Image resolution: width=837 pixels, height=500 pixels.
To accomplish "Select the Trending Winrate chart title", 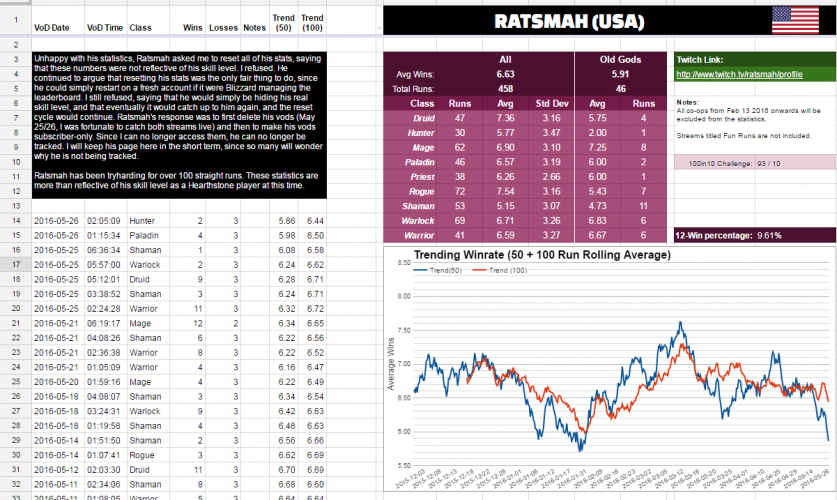I will [526, 256].
